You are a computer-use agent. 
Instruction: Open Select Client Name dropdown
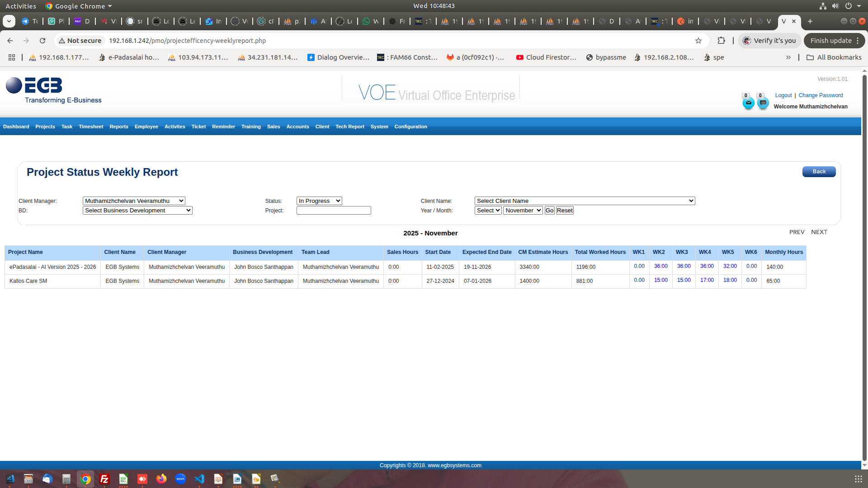(x=584, y=201)
